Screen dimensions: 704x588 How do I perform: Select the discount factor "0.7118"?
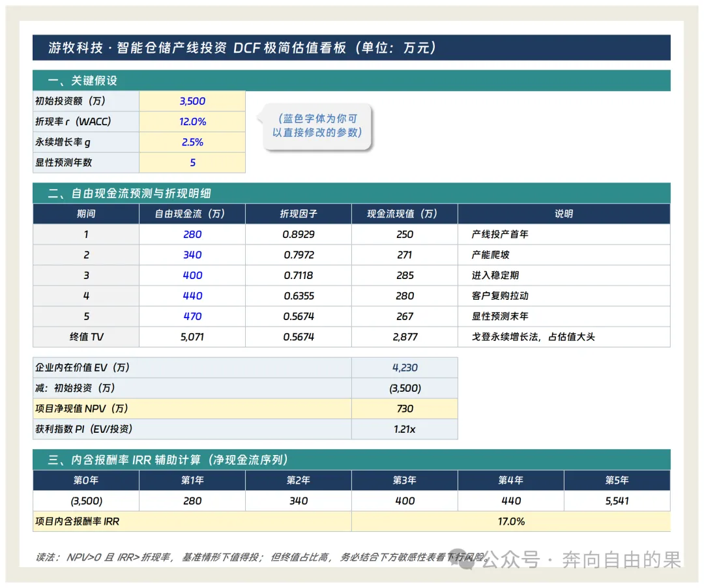point(299,275)
